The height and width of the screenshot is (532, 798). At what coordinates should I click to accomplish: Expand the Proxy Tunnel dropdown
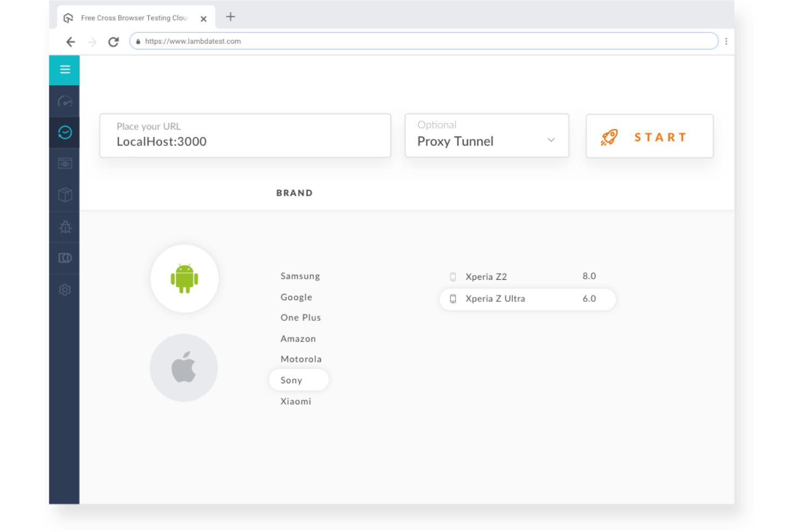click(551, 139)
